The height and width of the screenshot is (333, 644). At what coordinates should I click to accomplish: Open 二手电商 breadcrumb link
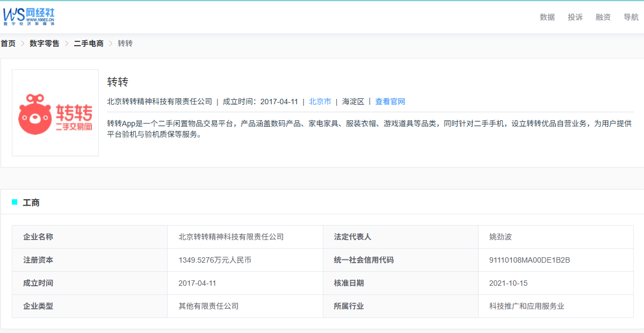click(89, 44)
